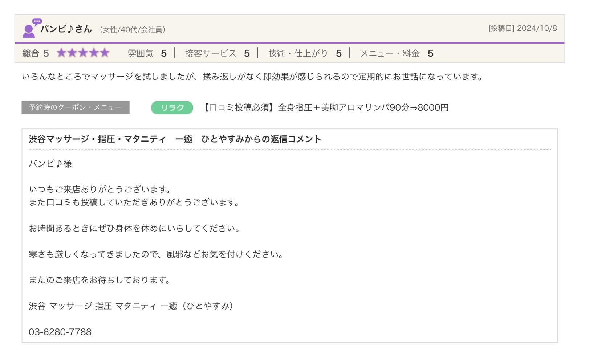Click reviewer attributes (女性/40代/会社員)
Viewport: 593px width, 364px height.
132,29
